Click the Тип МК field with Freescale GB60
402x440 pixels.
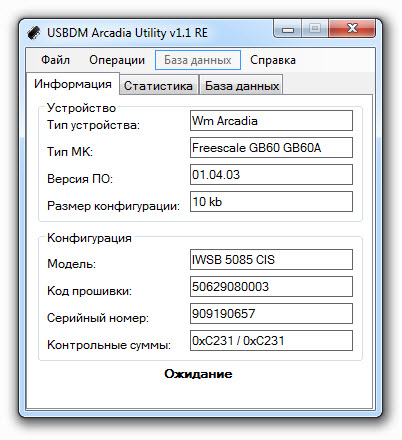point(271,147)
